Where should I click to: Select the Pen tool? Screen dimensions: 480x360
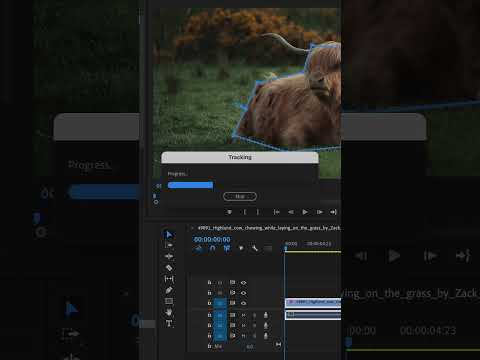[x=169, y=290]
